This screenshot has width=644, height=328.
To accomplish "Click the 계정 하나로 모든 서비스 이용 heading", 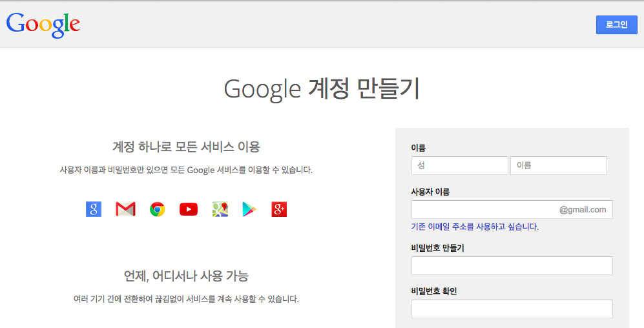I will click(187, 147).
